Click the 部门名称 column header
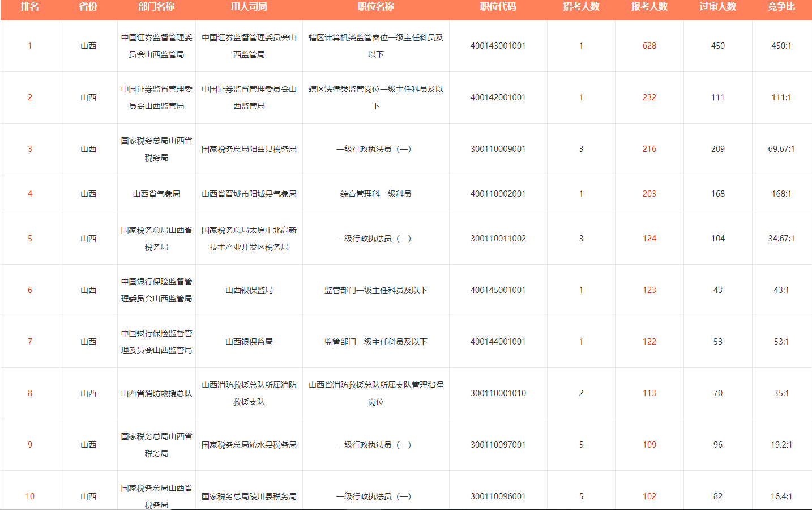The height and width of the screenshot is (510, 812). click(156, 7)
